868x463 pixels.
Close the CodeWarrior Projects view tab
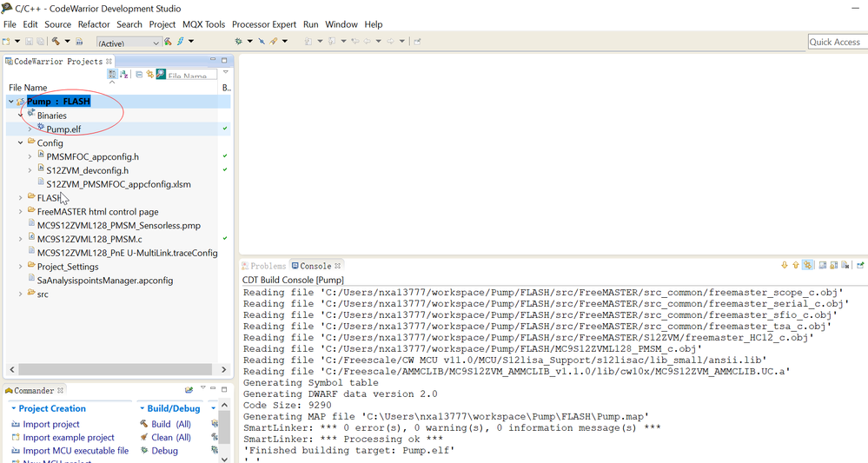[109, 62]
